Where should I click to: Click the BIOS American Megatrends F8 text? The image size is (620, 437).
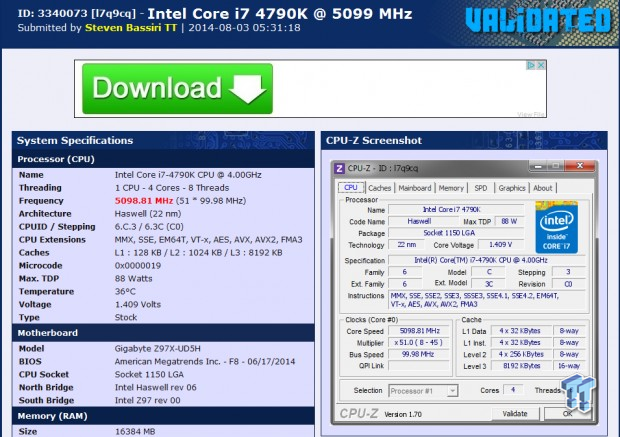205,361
